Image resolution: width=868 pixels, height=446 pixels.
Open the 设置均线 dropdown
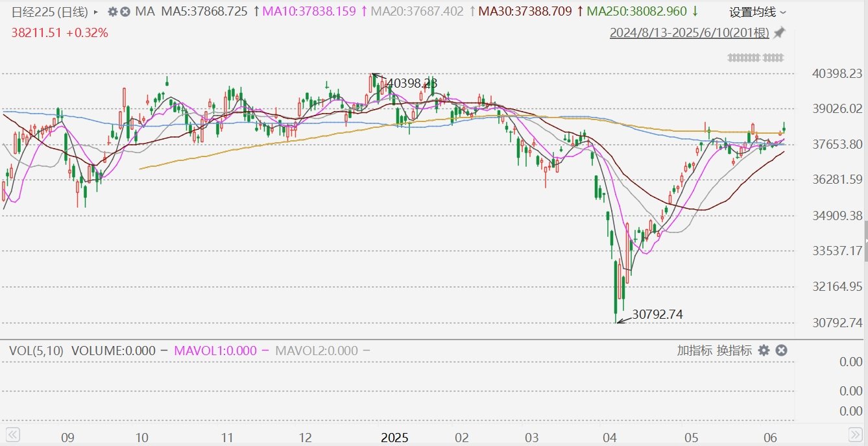pos(757,12)
